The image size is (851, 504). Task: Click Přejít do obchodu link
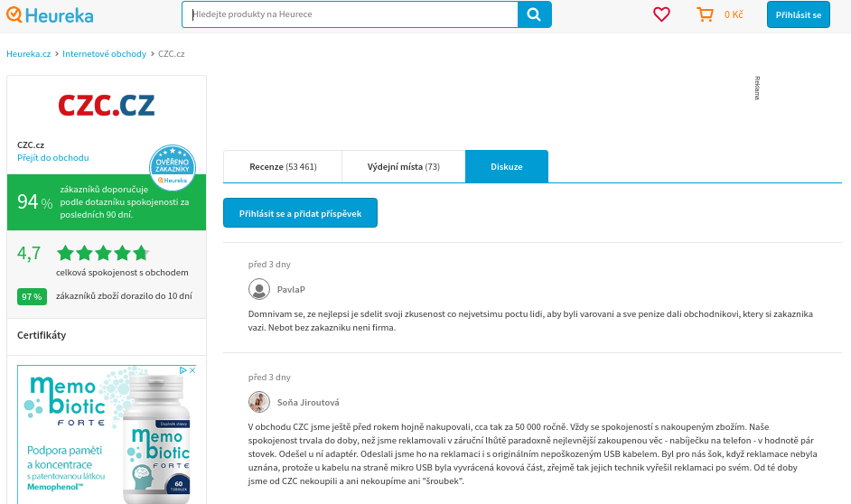pos(53,158)
